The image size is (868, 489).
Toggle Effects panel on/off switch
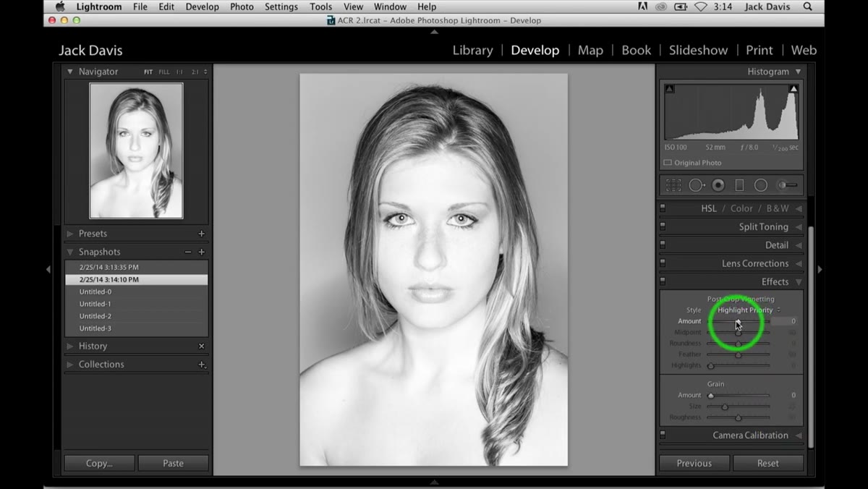663,282
